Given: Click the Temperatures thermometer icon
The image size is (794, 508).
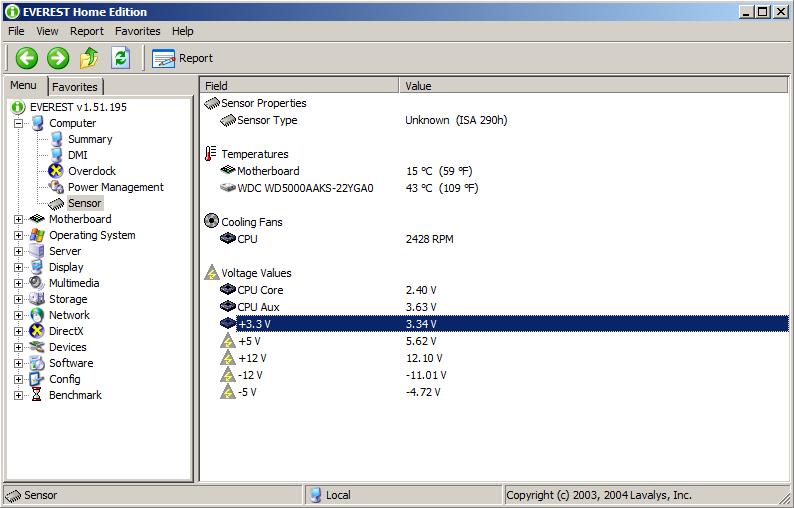Looking at the screenshot, I should (x=211, y=153).
